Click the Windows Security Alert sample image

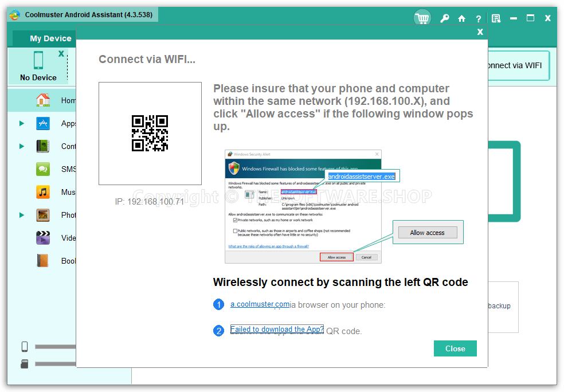coord(303,206)
